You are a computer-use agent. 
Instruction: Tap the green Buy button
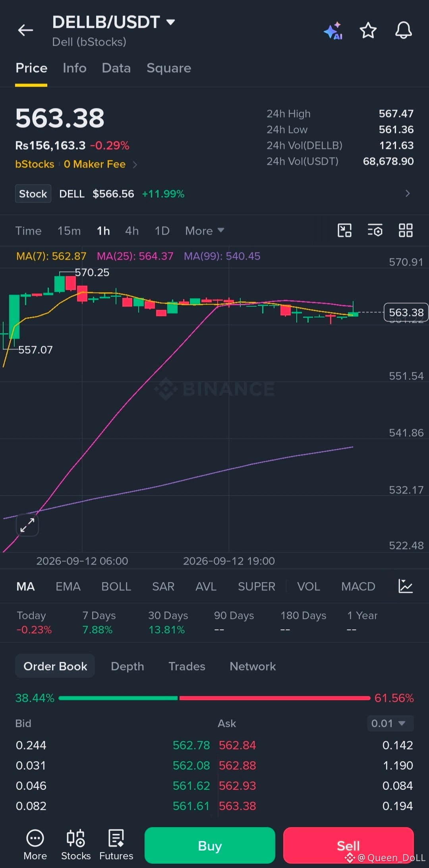click(210, 845)
